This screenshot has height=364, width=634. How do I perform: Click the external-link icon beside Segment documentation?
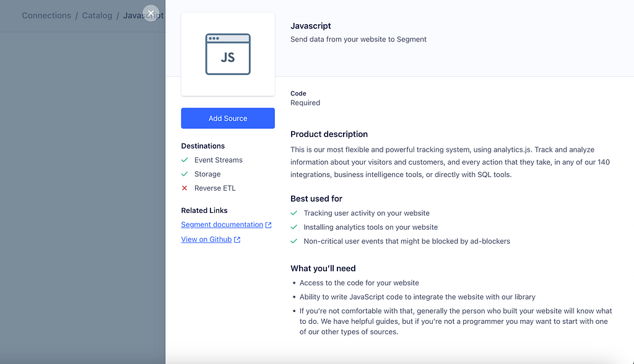pos(268,225)
